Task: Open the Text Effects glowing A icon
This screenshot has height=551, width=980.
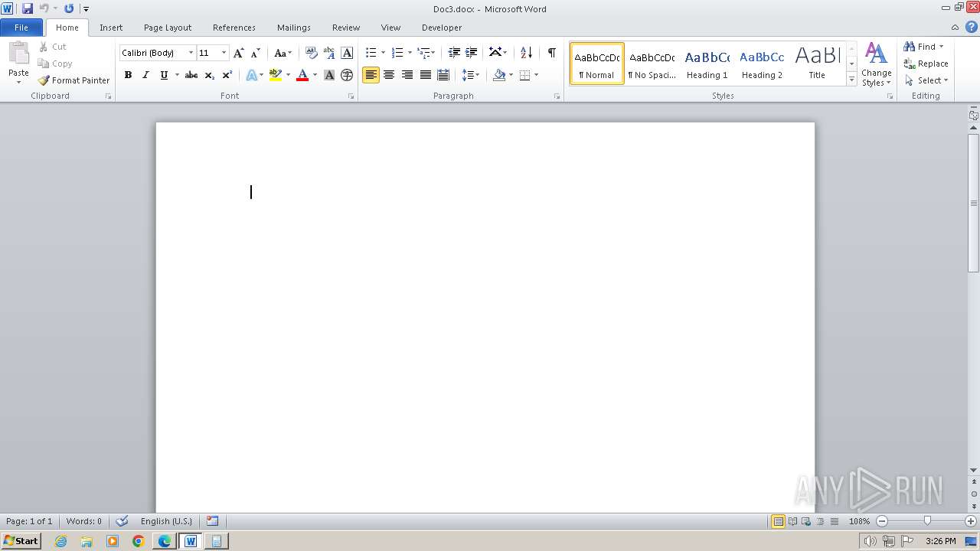Action: (251, 75)
